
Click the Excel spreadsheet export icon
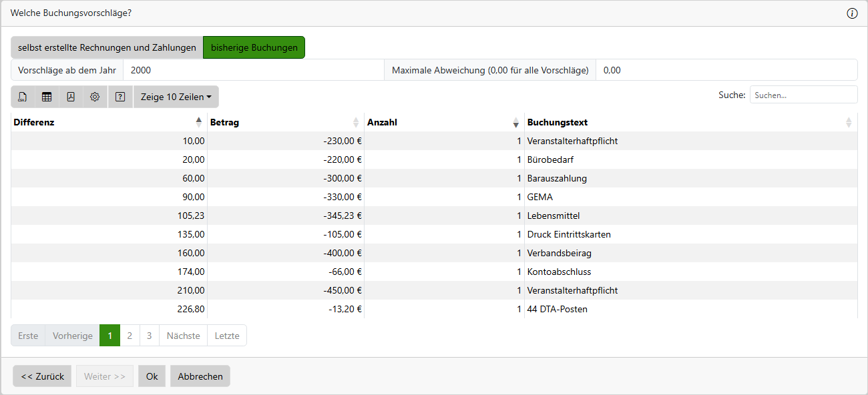tap(47, 97)
